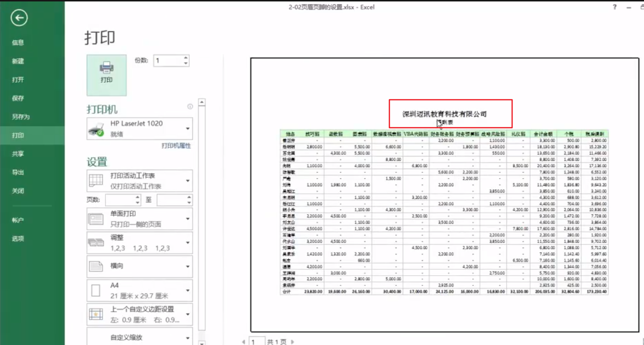Image resolution: width=644 pixels, height=345 pixels.
Task: Click the 页数 start page field
Action: (x=120, y=200)
